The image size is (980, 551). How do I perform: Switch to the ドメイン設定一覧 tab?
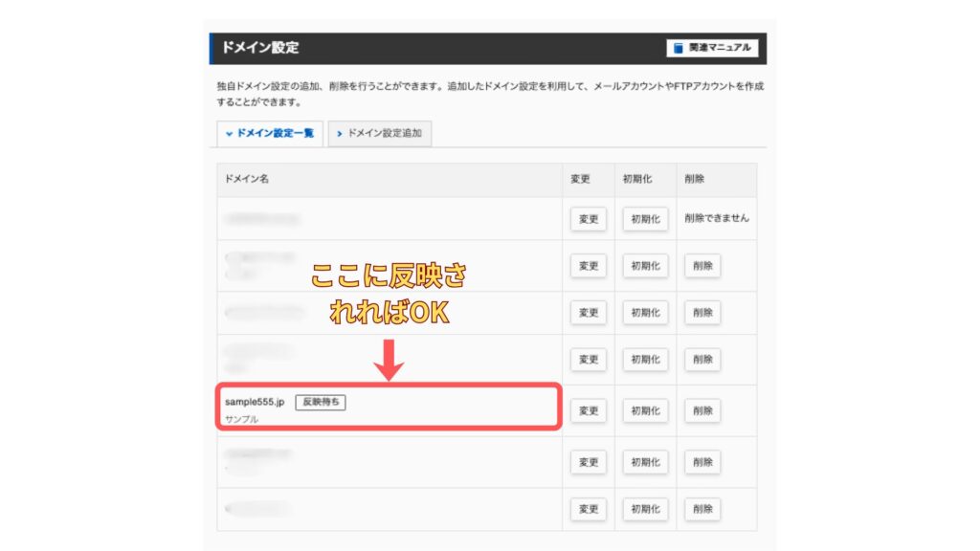pyautogui.click(x=270, y=134)
